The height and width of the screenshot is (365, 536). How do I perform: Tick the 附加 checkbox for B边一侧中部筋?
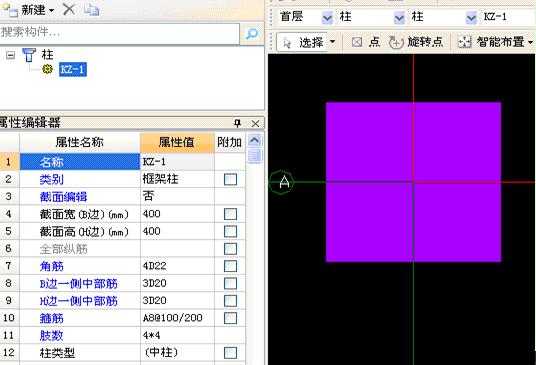click(230, 283)
